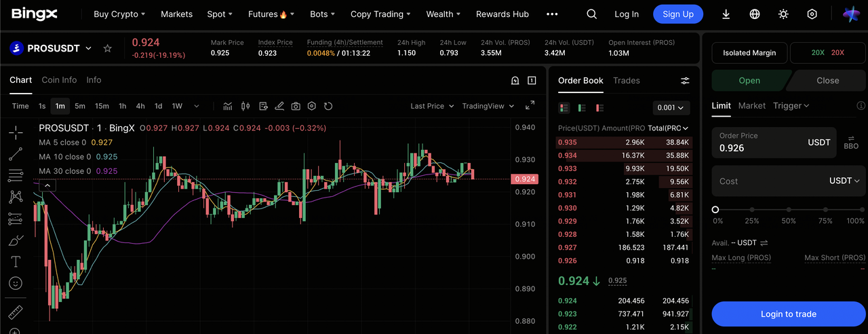Click the search magnifier icon

tap(591, 14)
